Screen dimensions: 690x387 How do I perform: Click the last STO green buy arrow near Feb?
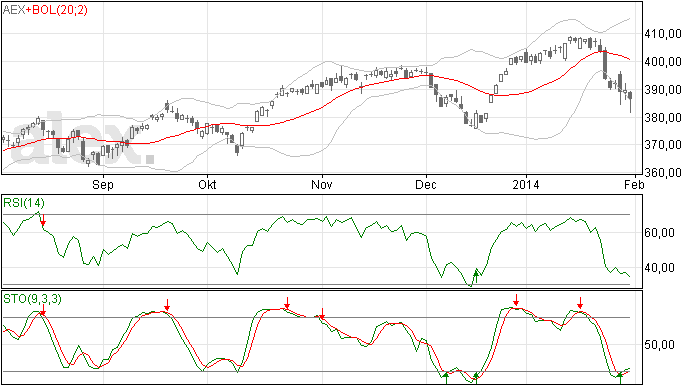tap(620, 378)
